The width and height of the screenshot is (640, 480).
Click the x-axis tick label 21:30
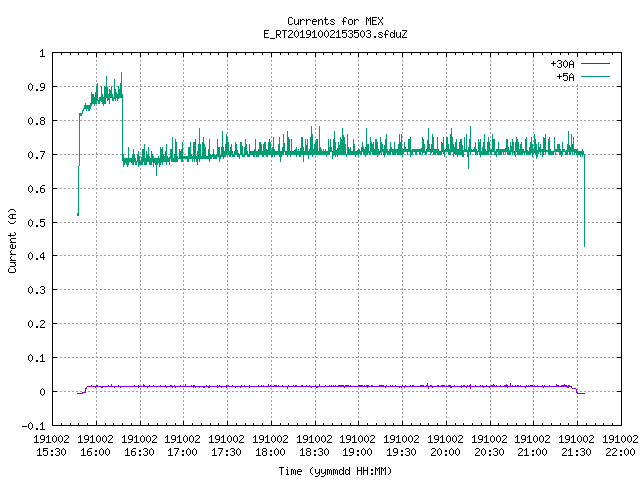tap(576, 452)
